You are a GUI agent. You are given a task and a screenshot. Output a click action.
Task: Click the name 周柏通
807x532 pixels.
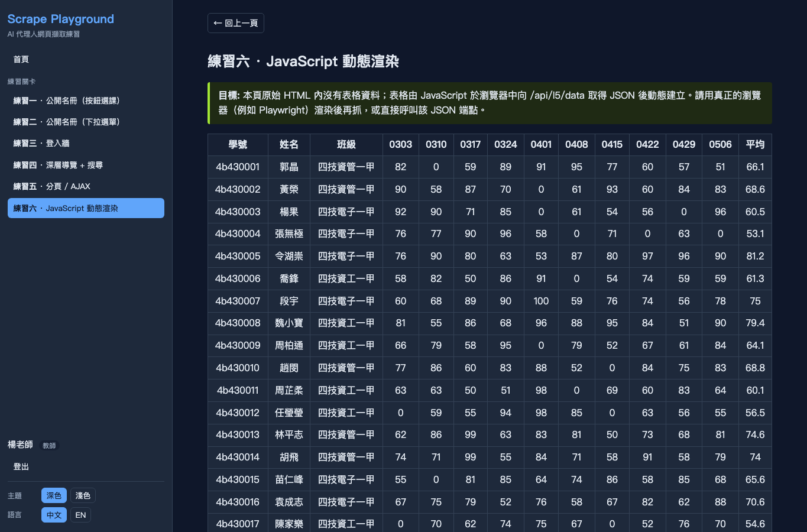click(x=289, y=345)
